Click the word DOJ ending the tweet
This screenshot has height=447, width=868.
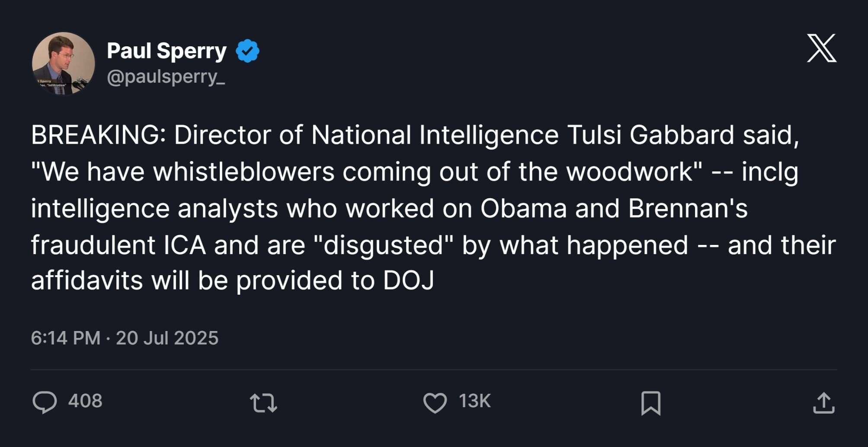[x=408, y=281]
